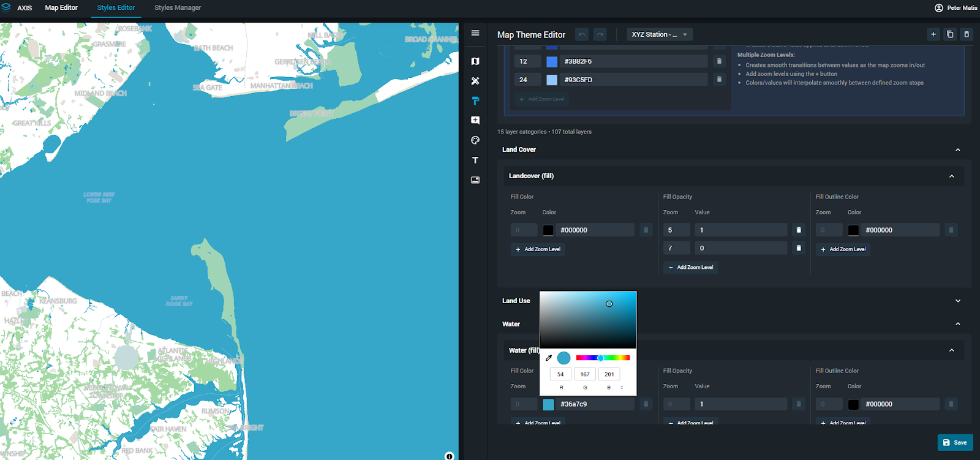Collapse the Landcover (fill) section
This screenshot has height=460, width=980.
(x=951, y=176)
